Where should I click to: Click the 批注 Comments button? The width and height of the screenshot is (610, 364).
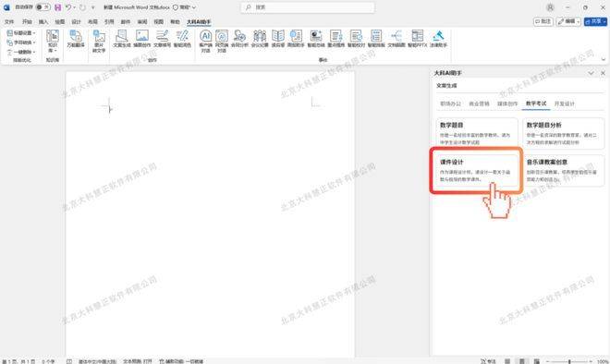tap(543, 21)
